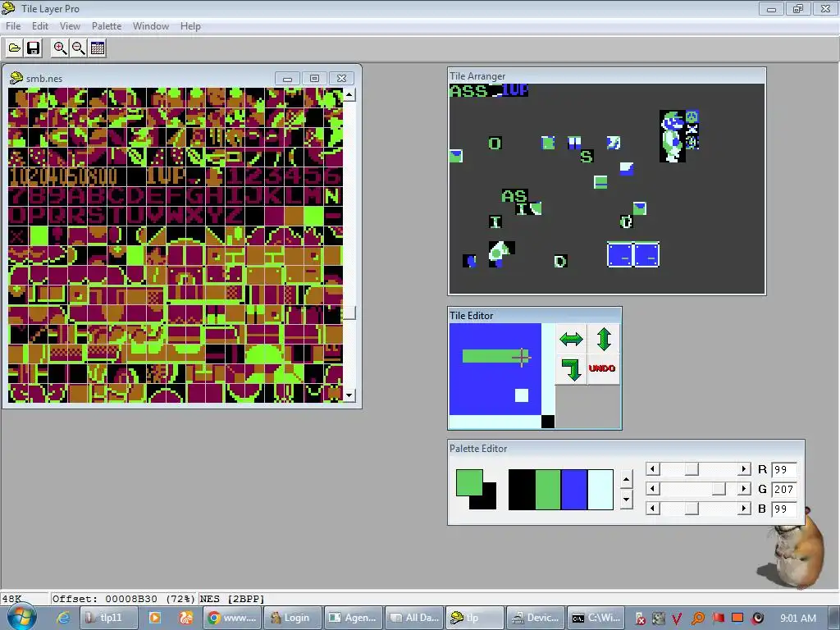Click the R slider left arrow

pyautogui.click(x=652, y=469)
